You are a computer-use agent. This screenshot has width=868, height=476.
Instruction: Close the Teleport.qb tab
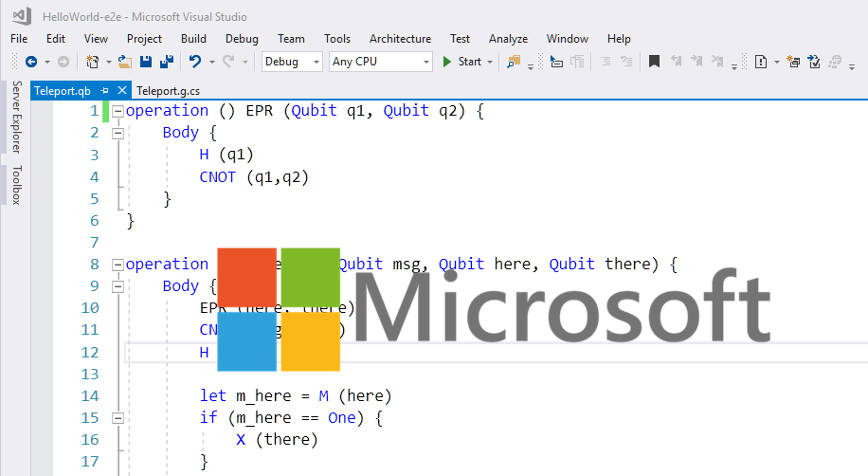[x=122, y=90]
